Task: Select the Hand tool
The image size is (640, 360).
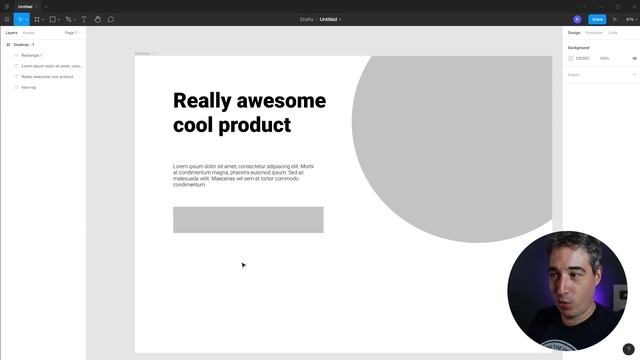Action: point(98,19)
